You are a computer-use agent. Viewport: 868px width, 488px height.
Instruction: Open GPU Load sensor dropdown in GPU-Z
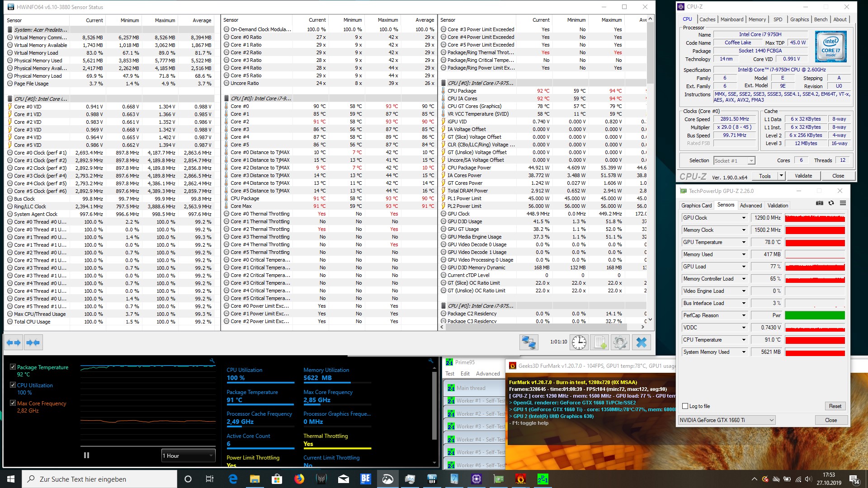744,267
